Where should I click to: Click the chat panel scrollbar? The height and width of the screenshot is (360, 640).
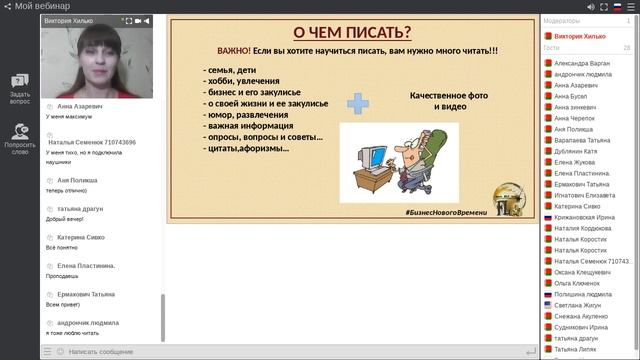[163, 318]
